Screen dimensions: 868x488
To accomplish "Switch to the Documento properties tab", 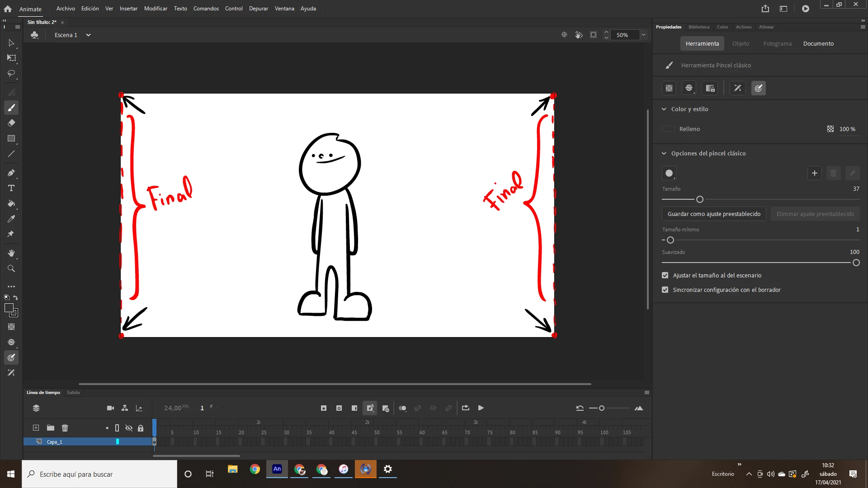I will [818, 43].
